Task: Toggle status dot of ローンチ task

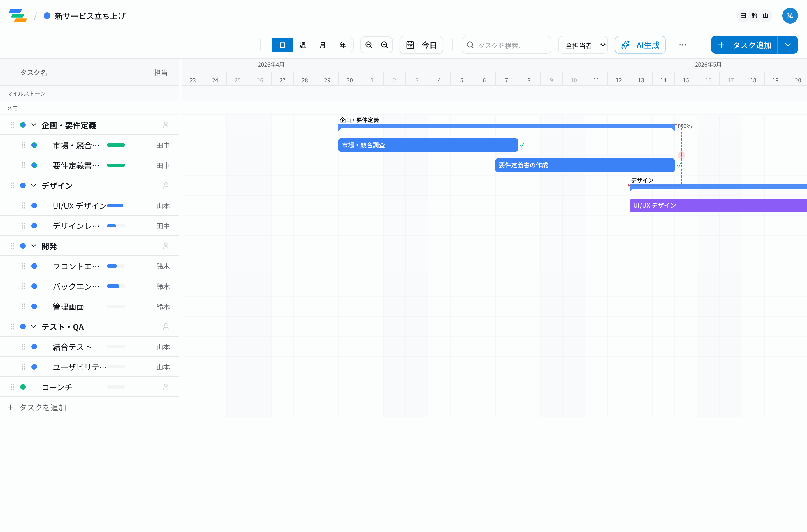Action: click(23, 387)
